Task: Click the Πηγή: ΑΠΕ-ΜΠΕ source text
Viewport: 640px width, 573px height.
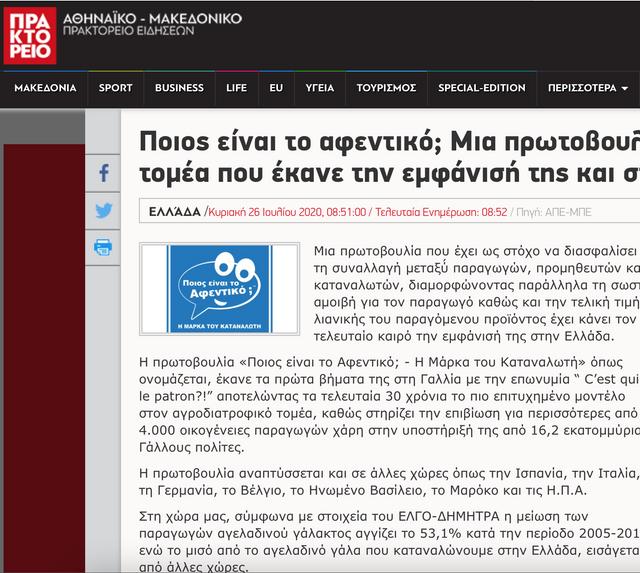Action: tap(554, 212)
